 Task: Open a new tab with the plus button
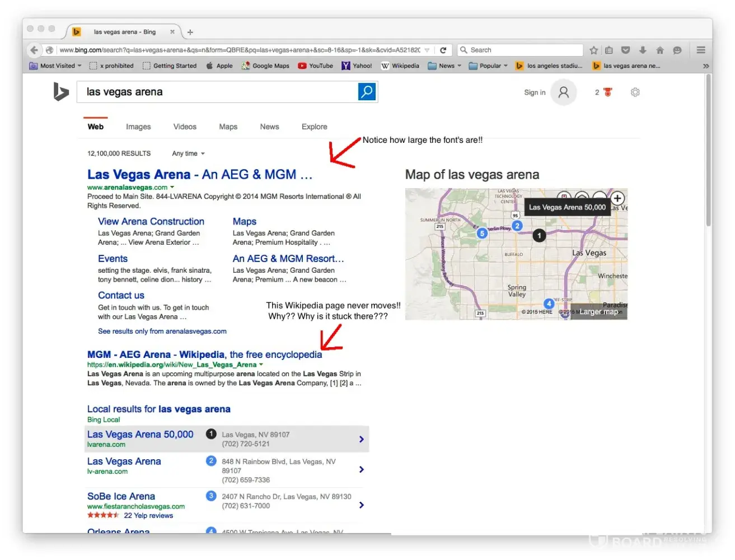click(190, 32)
